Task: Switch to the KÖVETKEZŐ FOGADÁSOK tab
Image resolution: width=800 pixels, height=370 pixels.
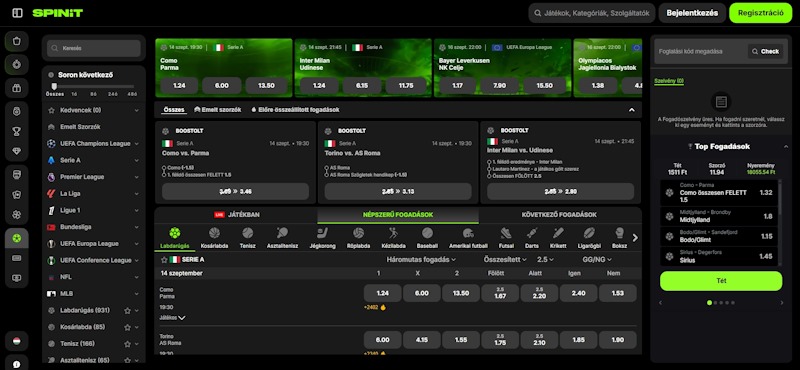Action: click(559, 215)
